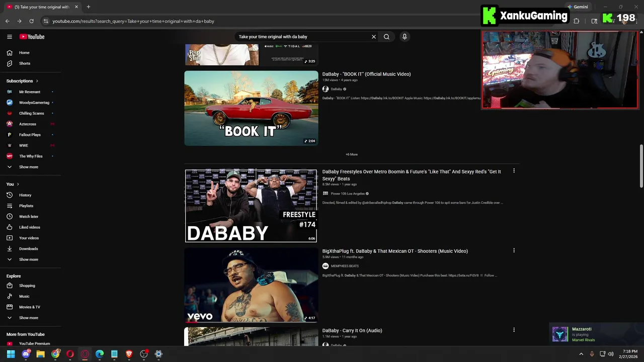Go back in browser history
The width and height of the screenshot is (644, 362).
(7, 21)
